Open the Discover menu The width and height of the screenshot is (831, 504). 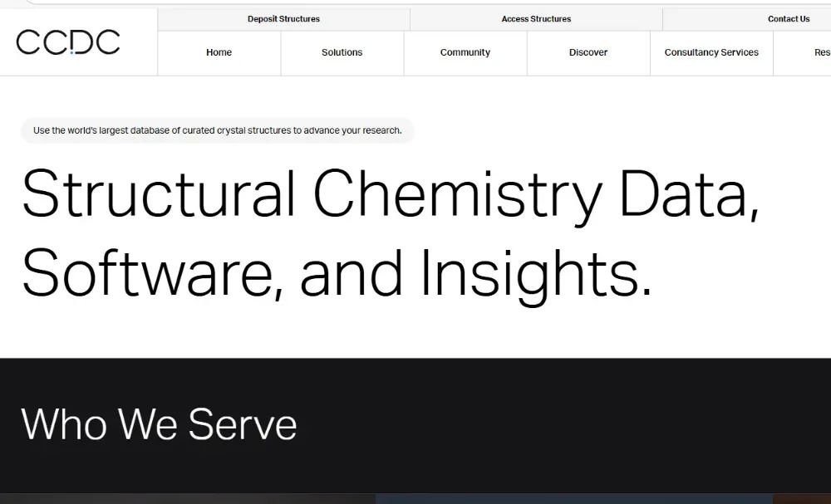[x=588, y=52]
